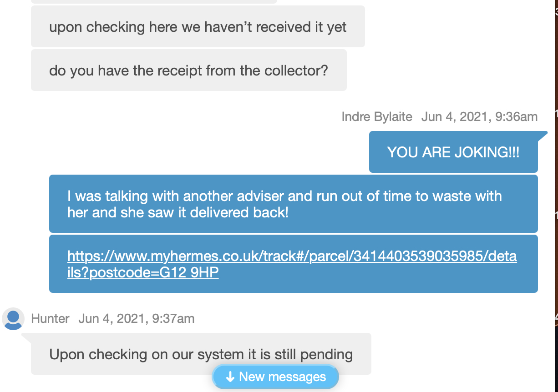Jump down using the New messages button
Viewport: 558px width, 392px height.
[x=275, y=377]
